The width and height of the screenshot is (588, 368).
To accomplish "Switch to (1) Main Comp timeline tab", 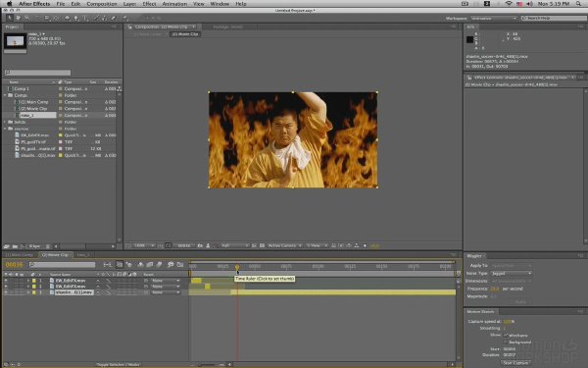I will coord(19,254).
